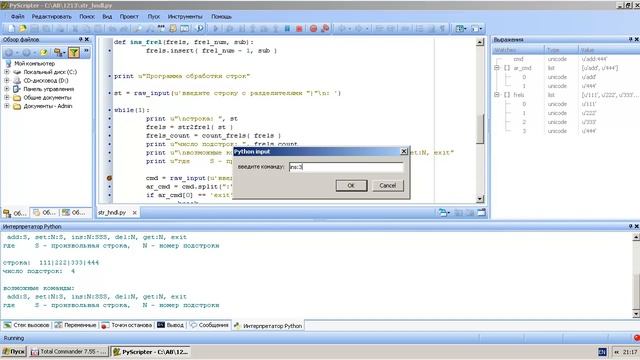Click the interpreter panel scroll down arrow
The height and width of the screenshot is (360, 640).
pyautogui.click(x=636, y=314)
